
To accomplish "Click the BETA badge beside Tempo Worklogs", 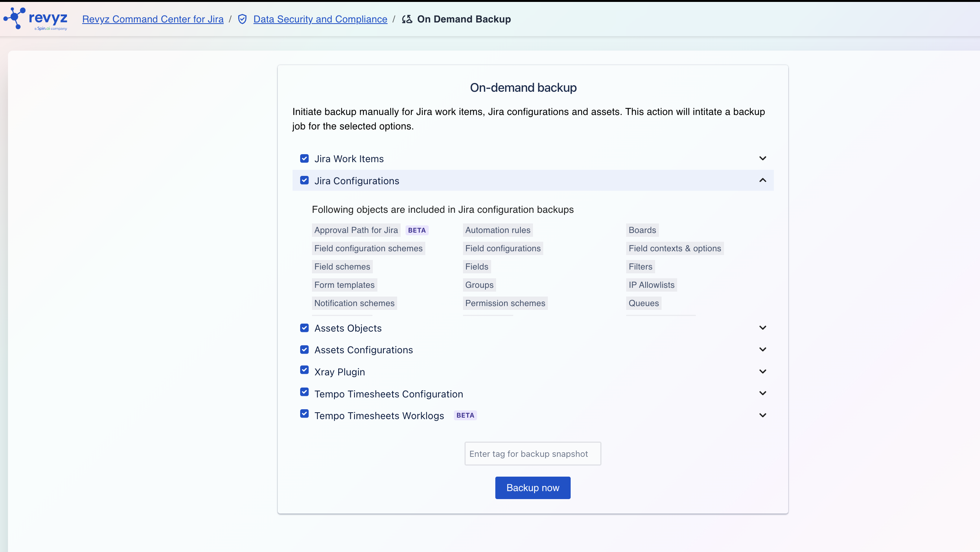I will (465, 415).
